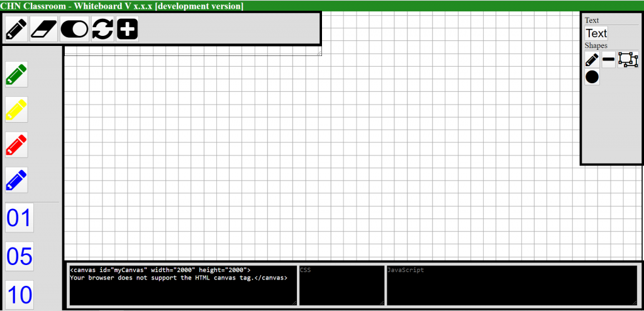The width and height of the screenshot is (644, 311).
Task: Click the toggle switch icon in toolbar
Action: click(74, 30)
